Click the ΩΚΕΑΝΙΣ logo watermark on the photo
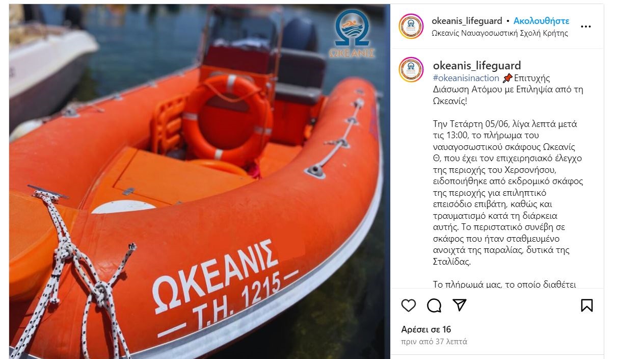This screenshot has height=359, width=644. click(x=352, y=33)
